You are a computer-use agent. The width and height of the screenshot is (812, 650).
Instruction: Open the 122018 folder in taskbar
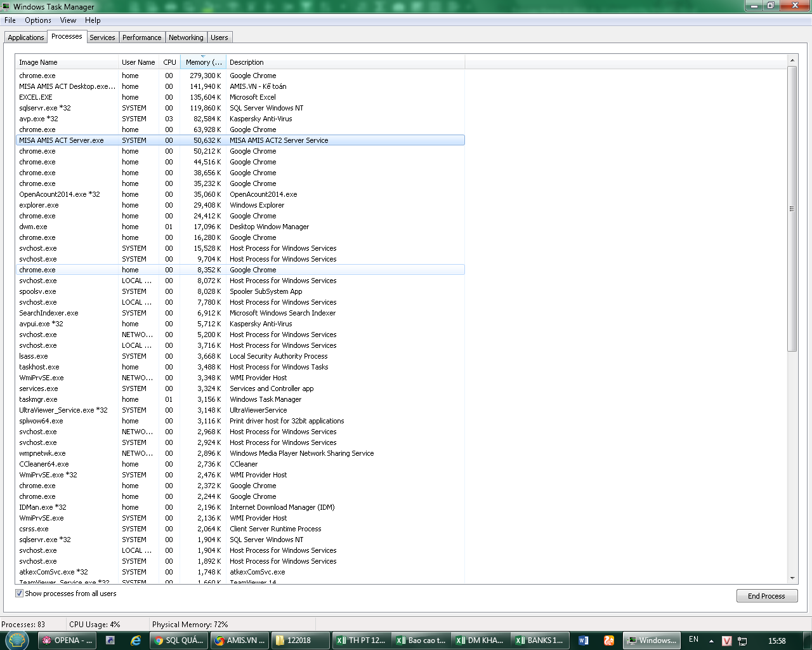[300, 640]
